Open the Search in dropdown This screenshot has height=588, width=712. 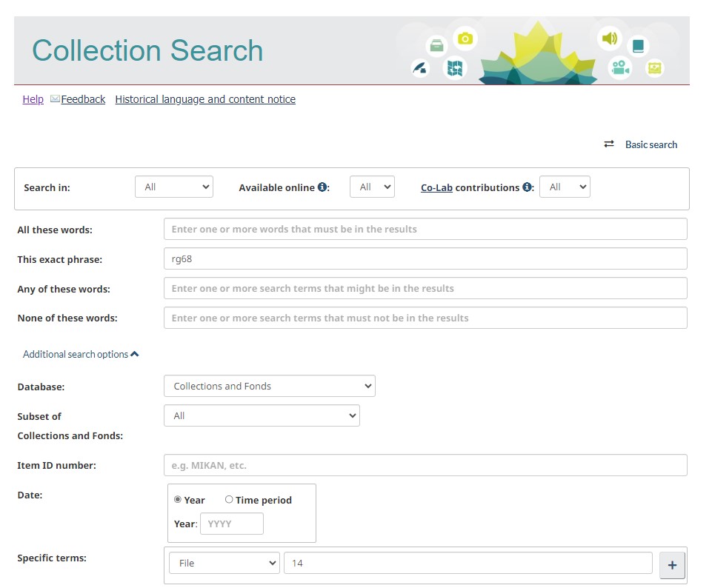coord(174,187)
